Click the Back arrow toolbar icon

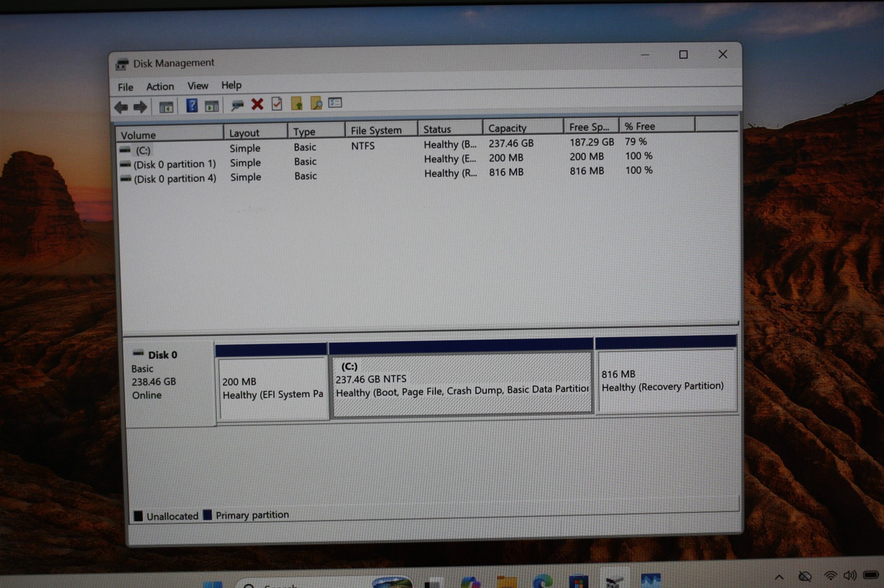point(121,107)
